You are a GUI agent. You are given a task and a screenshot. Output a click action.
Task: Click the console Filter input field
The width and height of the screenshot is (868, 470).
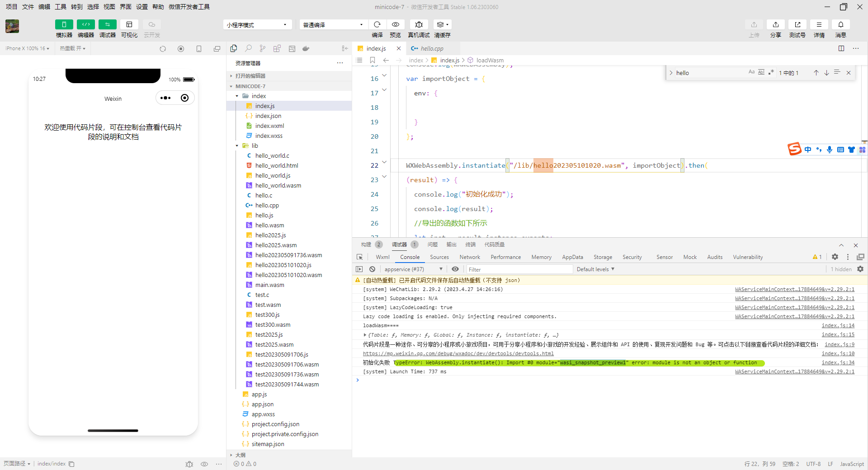coord(519,269)
